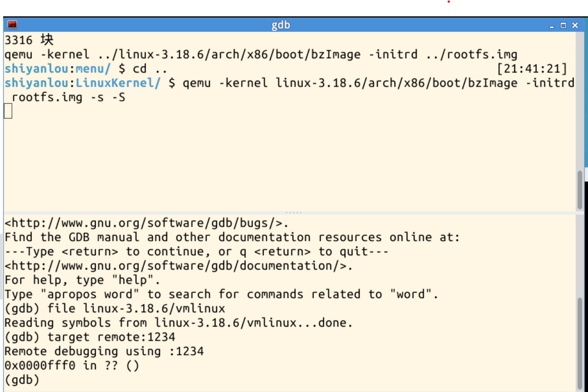This screenshot has height=392, width=588.
Task: Click the block cursor in upper pane
Action: pyautogui.click(x=8, y=111)
